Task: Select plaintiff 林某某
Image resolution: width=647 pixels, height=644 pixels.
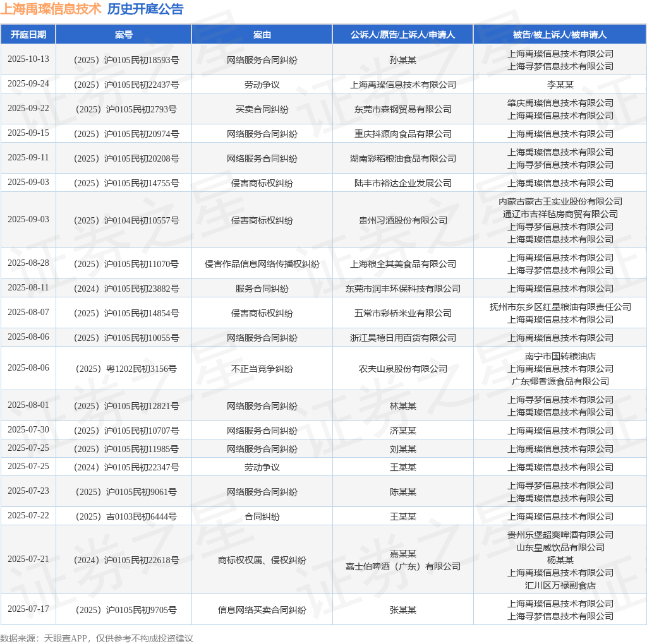Action: 402,406
